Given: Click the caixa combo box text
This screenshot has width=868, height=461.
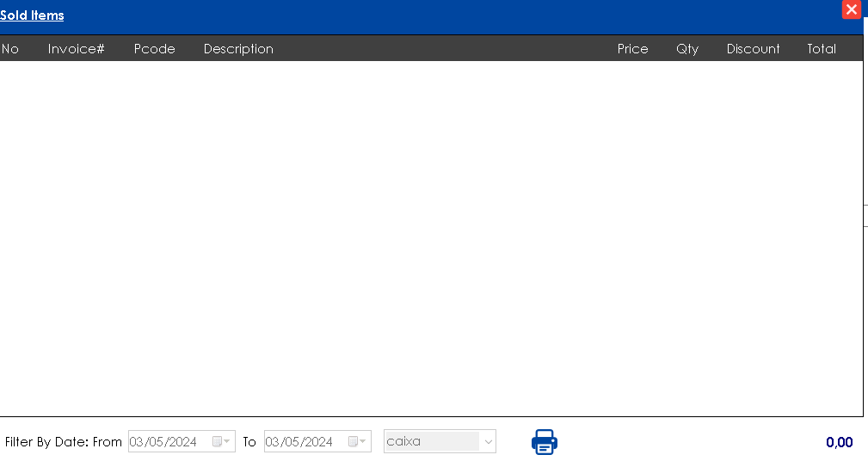Looking at the screenshot, I should [x=430, y=442].
